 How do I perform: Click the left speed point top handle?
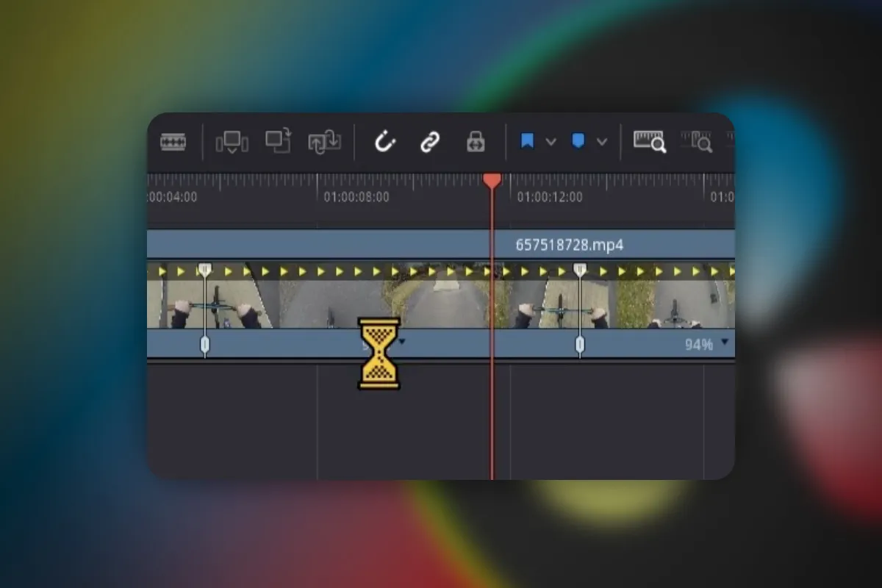(x=205, y=270)
